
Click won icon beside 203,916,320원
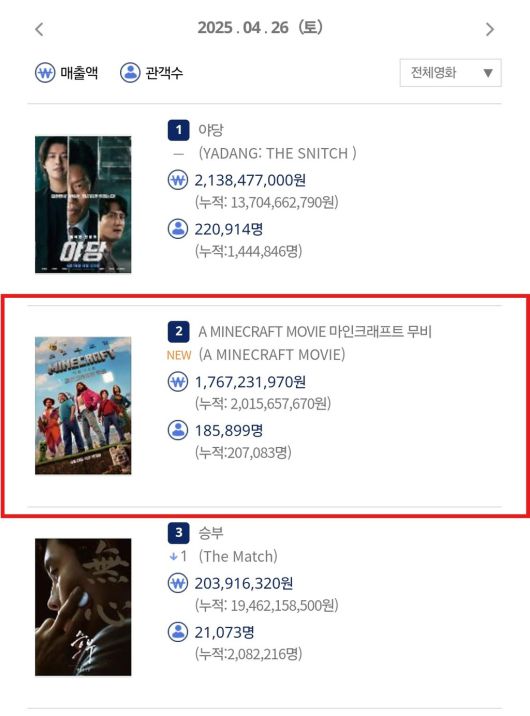click(178, 583)
